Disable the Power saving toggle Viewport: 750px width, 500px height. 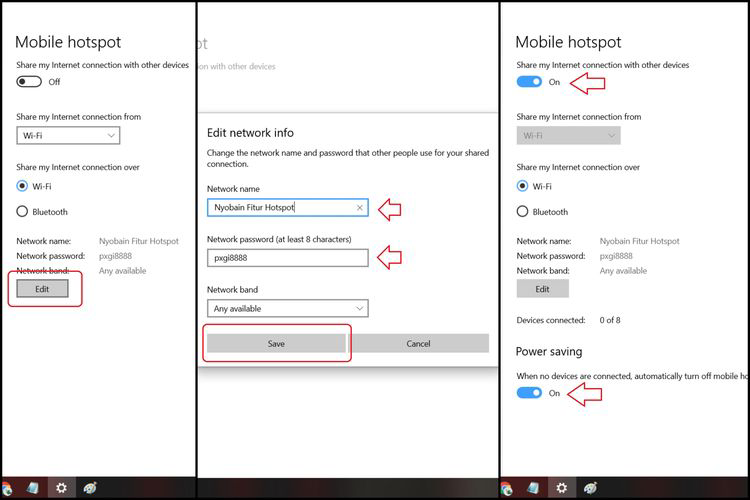tap(529, 393)
